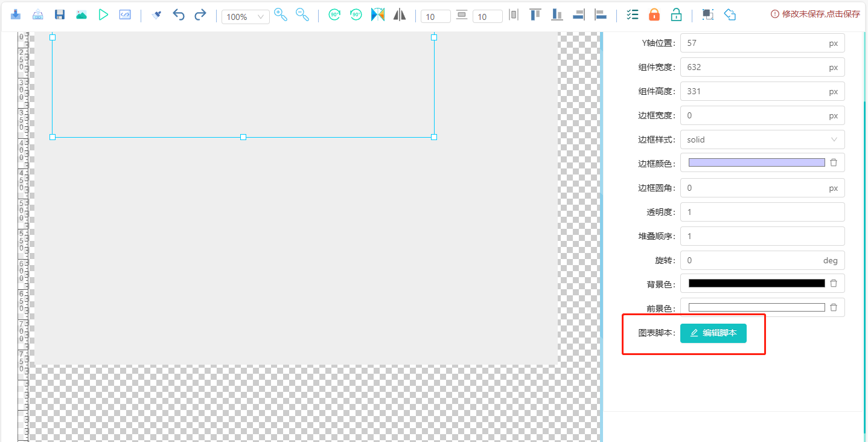Screen dimensions: 868x442
Task: Click the export/upload tray icon
Action: coord(38,14)
